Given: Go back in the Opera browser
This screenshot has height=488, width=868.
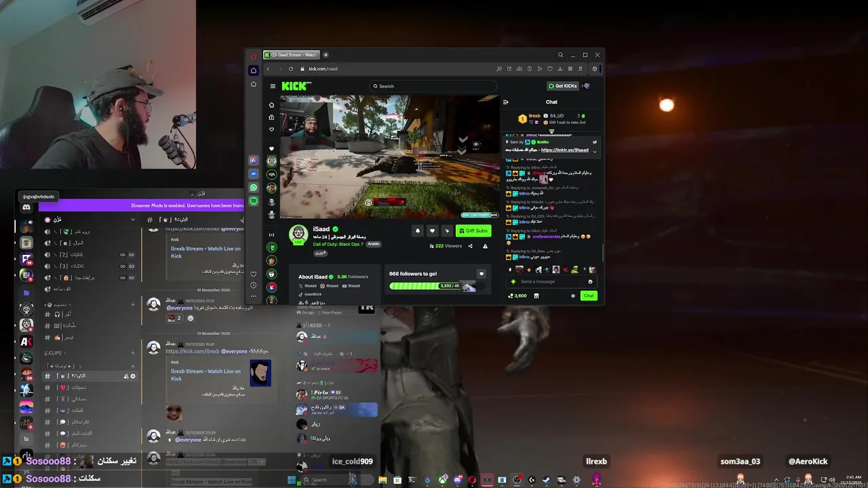Looking at the screenshot, I should [x=268, y=68].
